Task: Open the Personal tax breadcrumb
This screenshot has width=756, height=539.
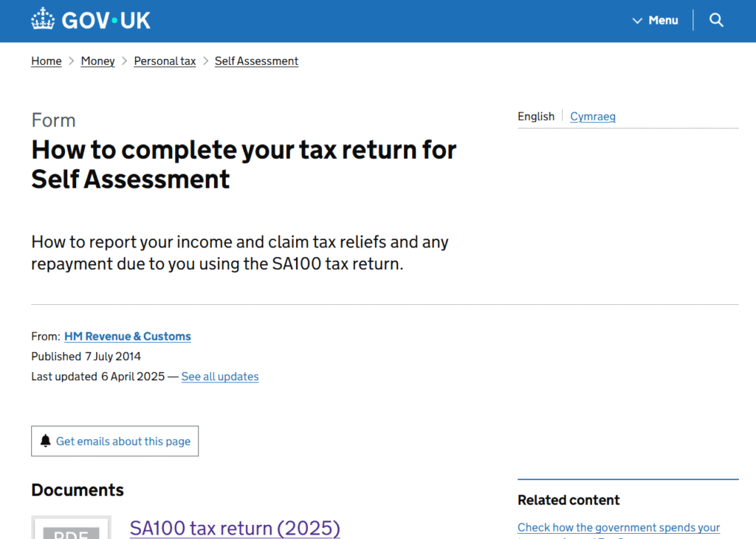Action: tap(165, 61)
